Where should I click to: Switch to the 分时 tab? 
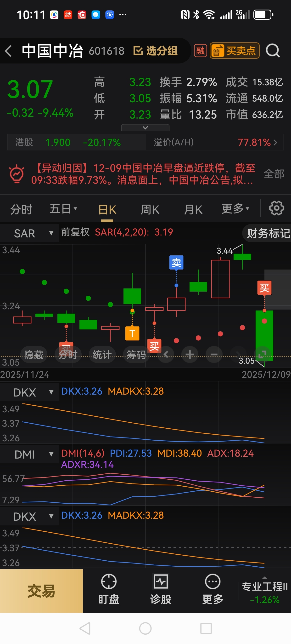pos(21,209)
